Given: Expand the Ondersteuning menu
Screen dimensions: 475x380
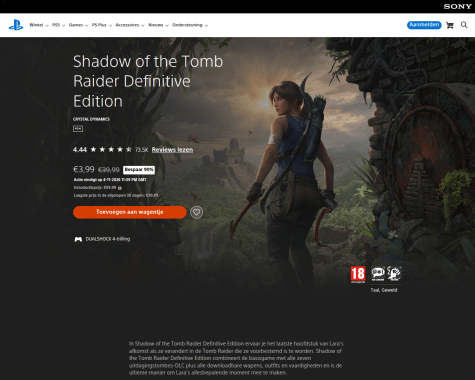Looking at the screenshot, I should pyautogui.click(x=190, y=25).
